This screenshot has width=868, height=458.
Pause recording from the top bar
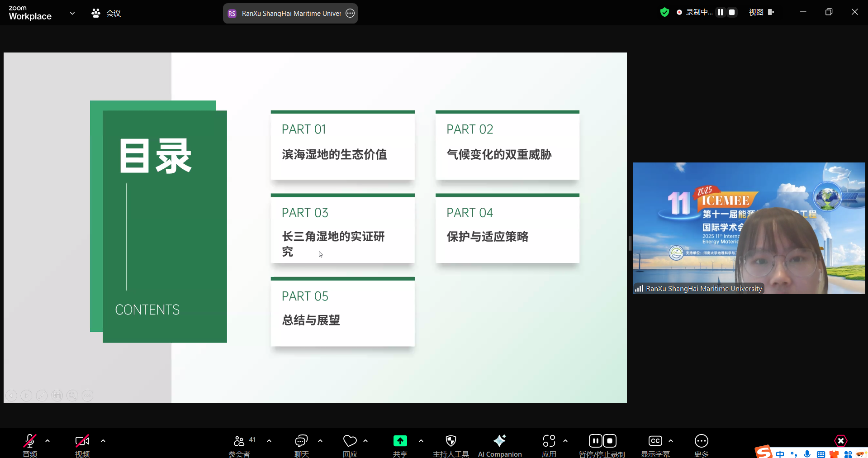pyautogui.click(x=721, y=12)
